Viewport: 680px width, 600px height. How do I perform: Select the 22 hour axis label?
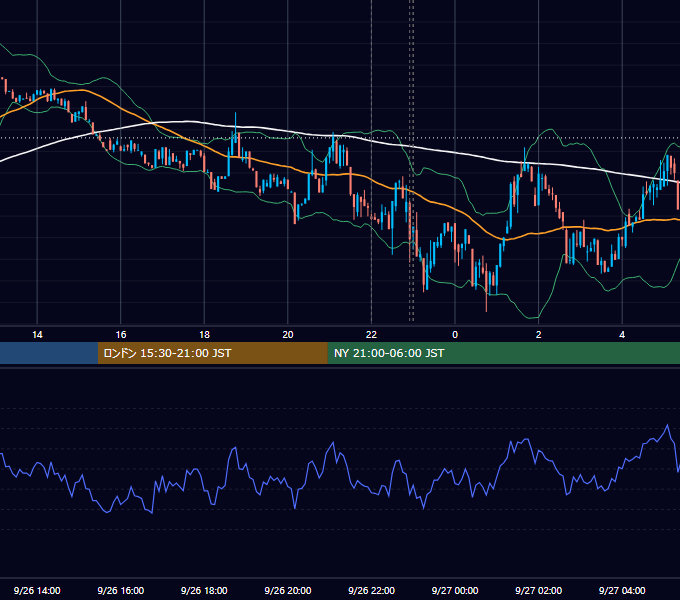(x=371, y=335)
